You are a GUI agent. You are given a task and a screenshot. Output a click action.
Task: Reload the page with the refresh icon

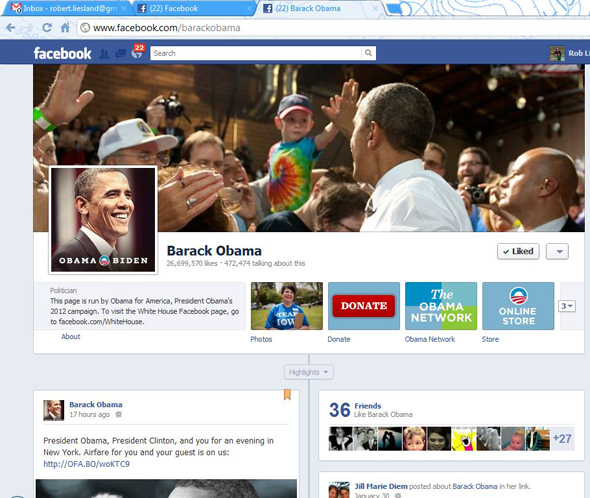pyautogui.click(x=47, y=27)
